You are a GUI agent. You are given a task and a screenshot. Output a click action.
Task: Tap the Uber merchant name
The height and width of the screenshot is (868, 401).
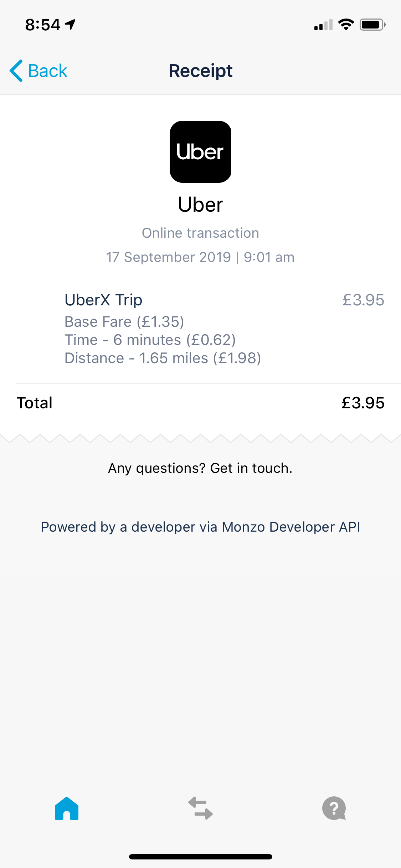point(200,205)
